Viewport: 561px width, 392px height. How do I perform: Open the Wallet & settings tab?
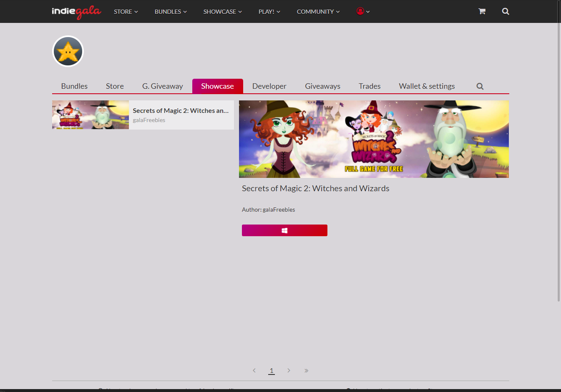pos(427,86)
